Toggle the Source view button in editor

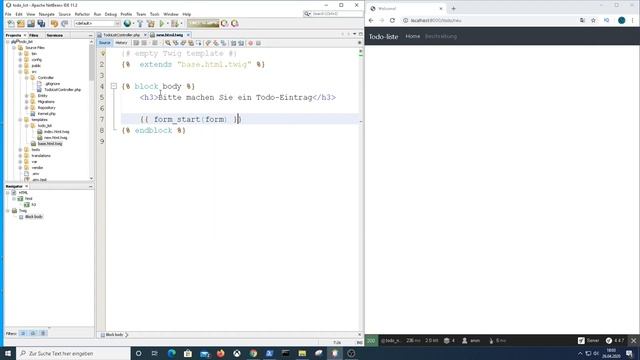coord(104,43)
